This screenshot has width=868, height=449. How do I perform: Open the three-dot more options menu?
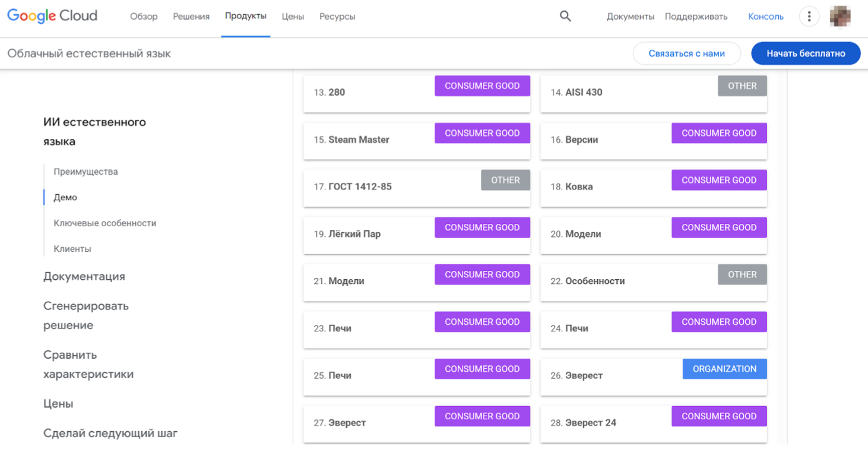[809, 17]
